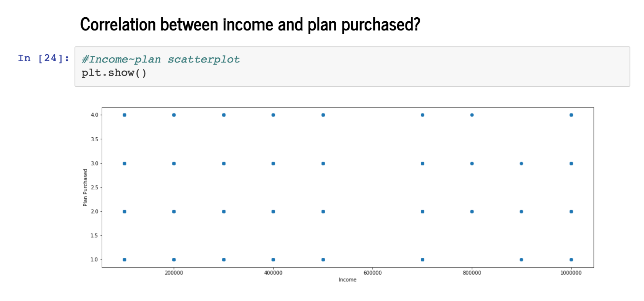Click the 800000 x-axis tick label
This screenshot has width=644, height=301.
[x=472, y=273]
